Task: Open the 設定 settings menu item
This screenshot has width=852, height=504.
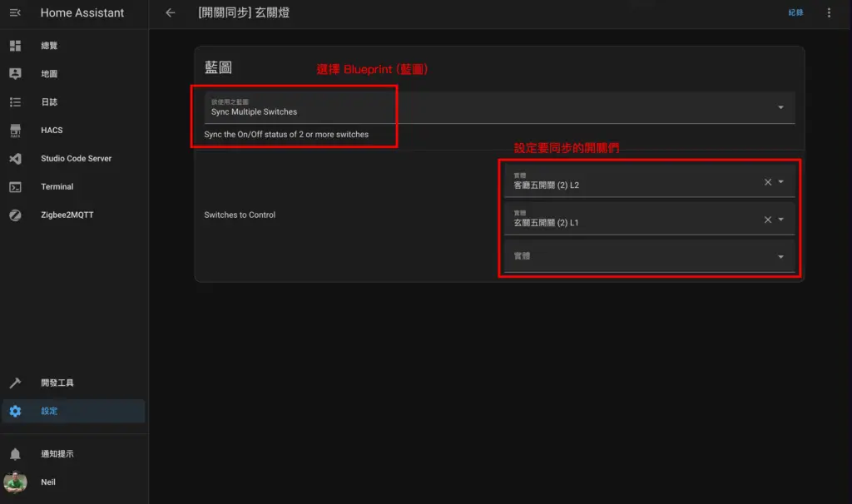Action: (48, 411)
